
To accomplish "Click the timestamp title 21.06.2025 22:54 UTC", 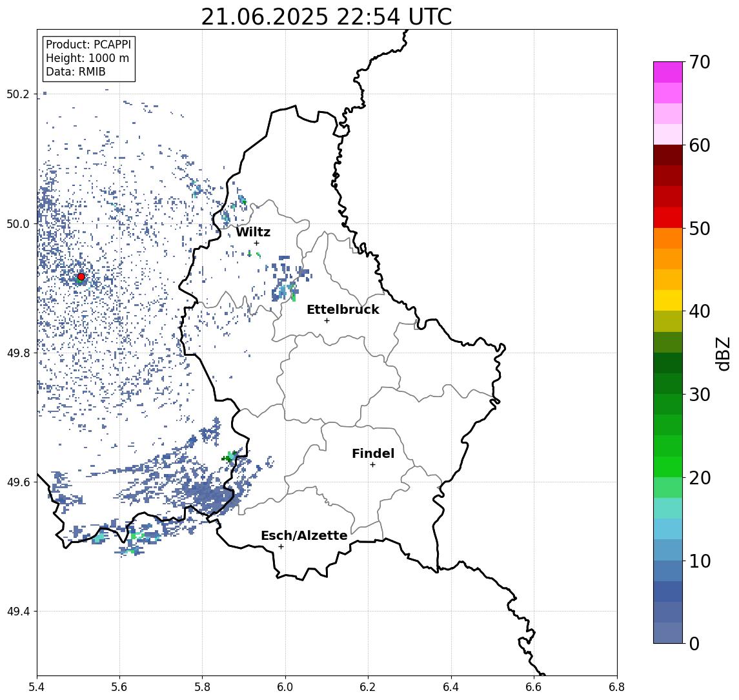I will pyautogui.click(x=327, y=17).
